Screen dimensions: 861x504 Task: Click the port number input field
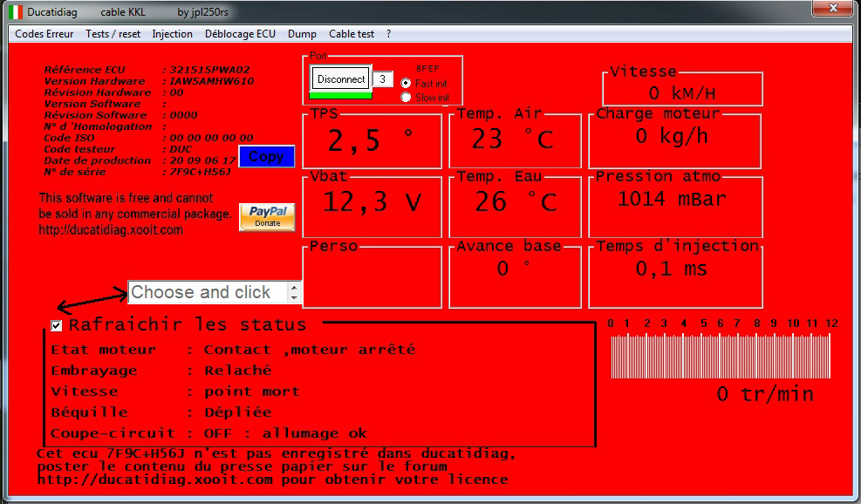382,79
